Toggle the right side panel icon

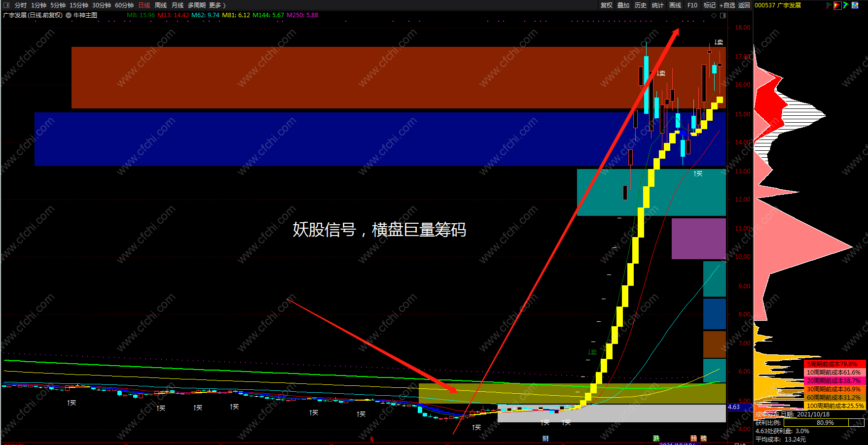click(723, 15)
